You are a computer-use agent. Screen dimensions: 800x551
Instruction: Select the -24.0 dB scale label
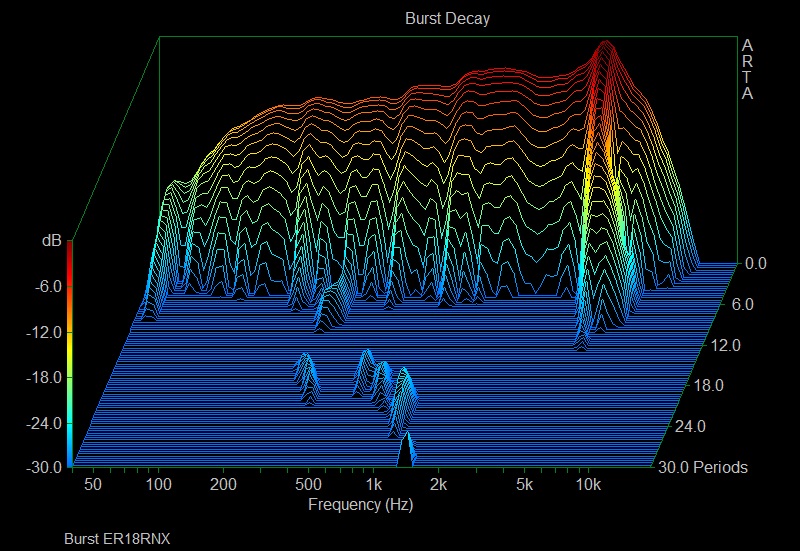click(x=44, y=423)
